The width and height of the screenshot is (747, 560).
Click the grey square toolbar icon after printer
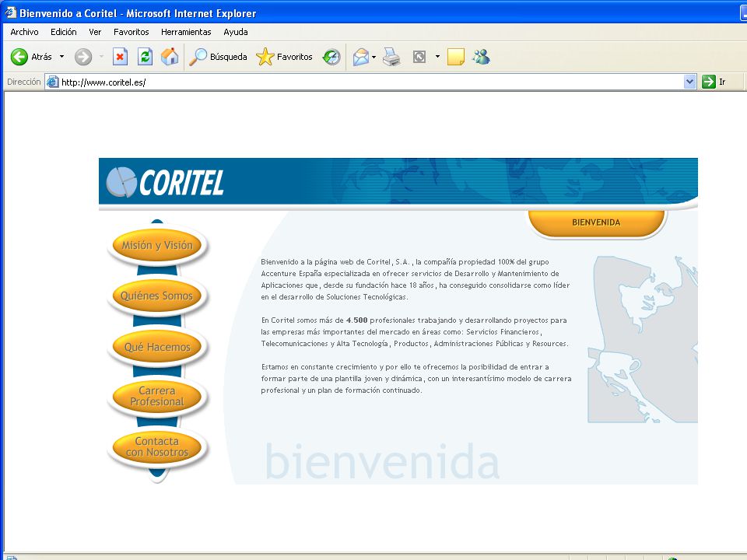(419, 57)
